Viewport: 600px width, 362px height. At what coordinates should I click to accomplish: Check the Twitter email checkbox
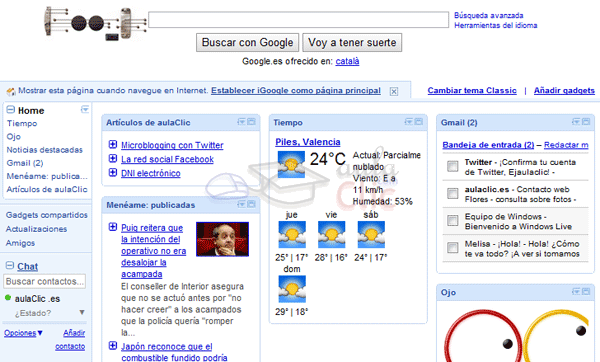pyautogui.click(x=453, y=166)
